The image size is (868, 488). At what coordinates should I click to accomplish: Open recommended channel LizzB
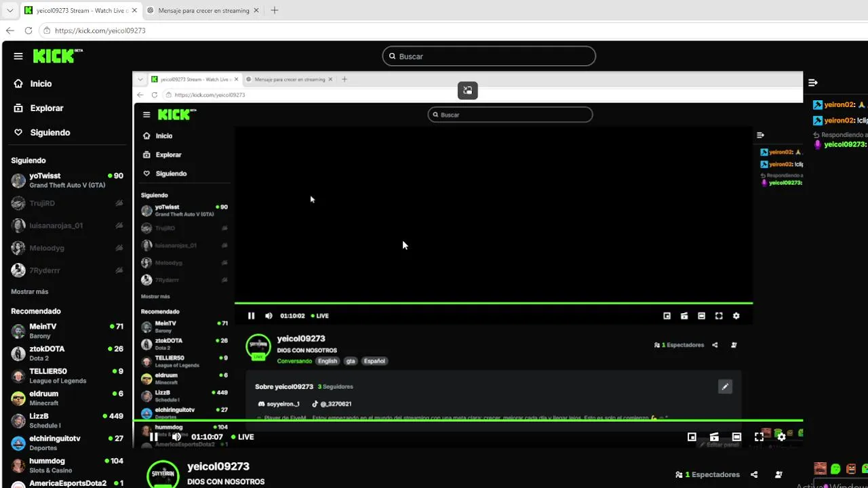pos(66,420)
